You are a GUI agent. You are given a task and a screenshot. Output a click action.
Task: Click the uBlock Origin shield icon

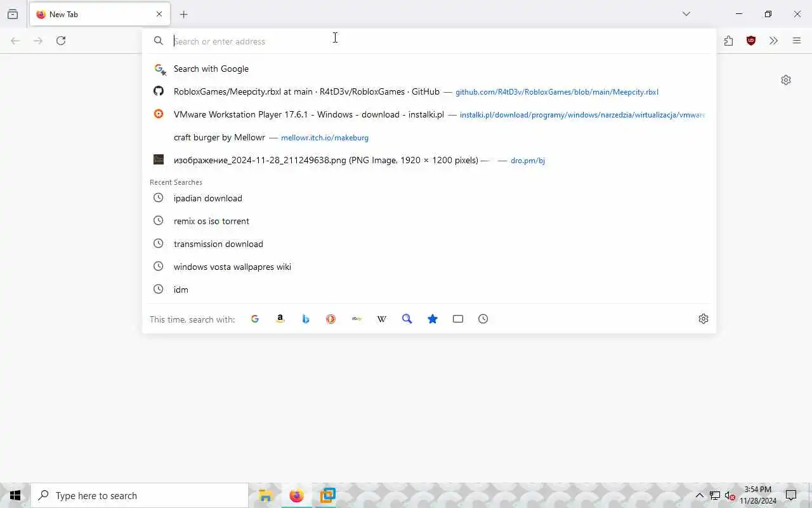(751, 41)
